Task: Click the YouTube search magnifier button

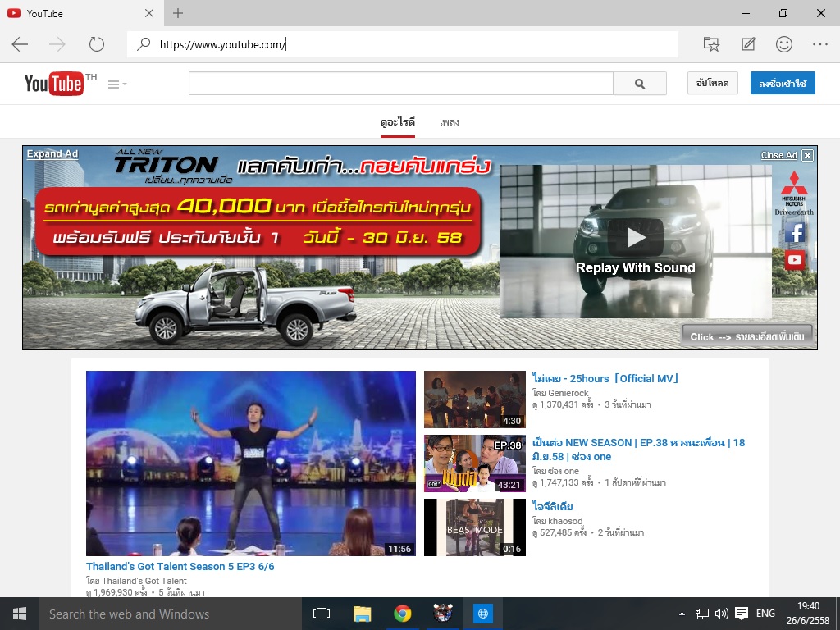Action: 640,84
